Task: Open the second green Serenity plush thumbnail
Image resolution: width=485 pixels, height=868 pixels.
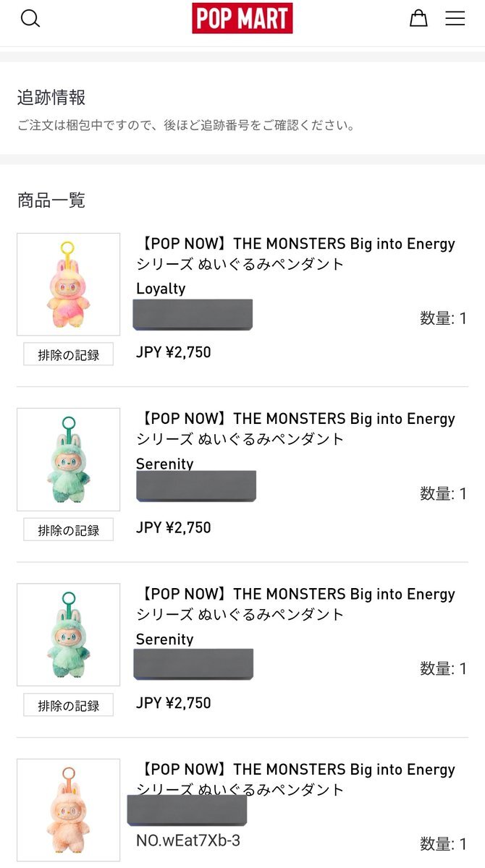Action: click(69, 634)
